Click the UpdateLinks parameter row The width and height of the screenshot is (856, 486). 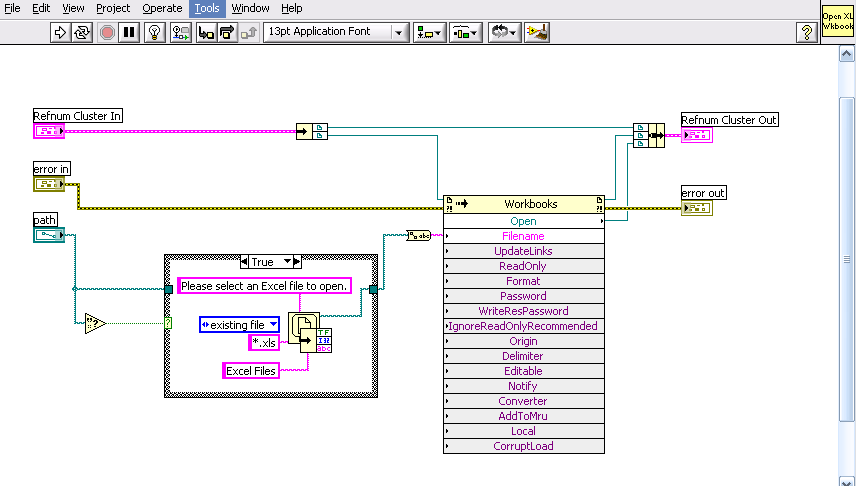[x=524, y=251]
